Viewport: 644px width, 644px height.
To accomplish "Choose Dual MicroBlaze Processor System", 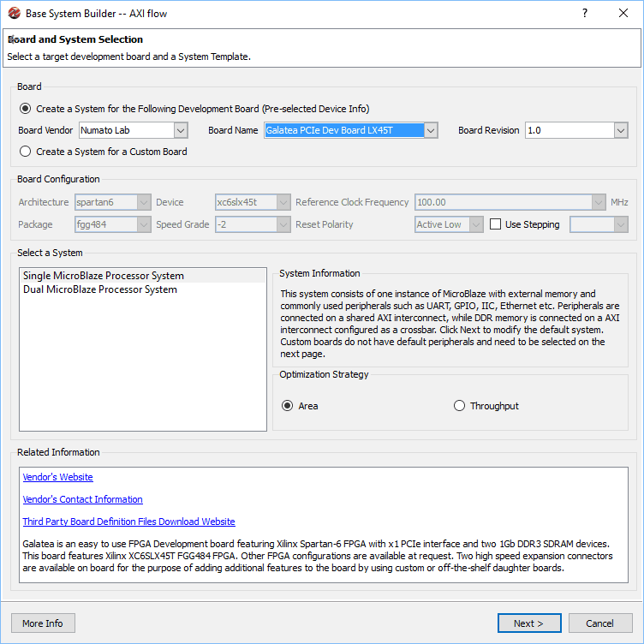I will click(99, 289).
